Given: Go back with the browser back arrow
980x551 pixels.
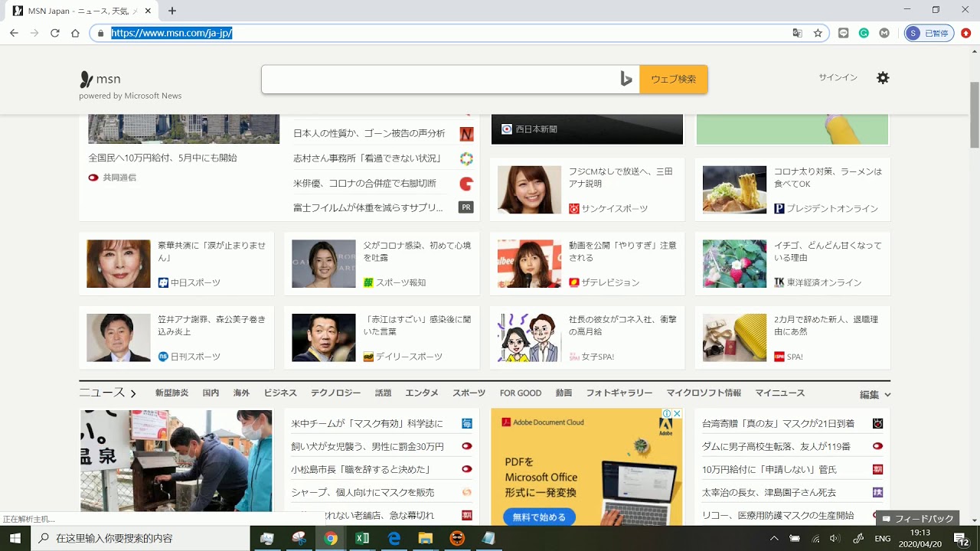Looking at the screenshot, I should [x=14, y=33].
